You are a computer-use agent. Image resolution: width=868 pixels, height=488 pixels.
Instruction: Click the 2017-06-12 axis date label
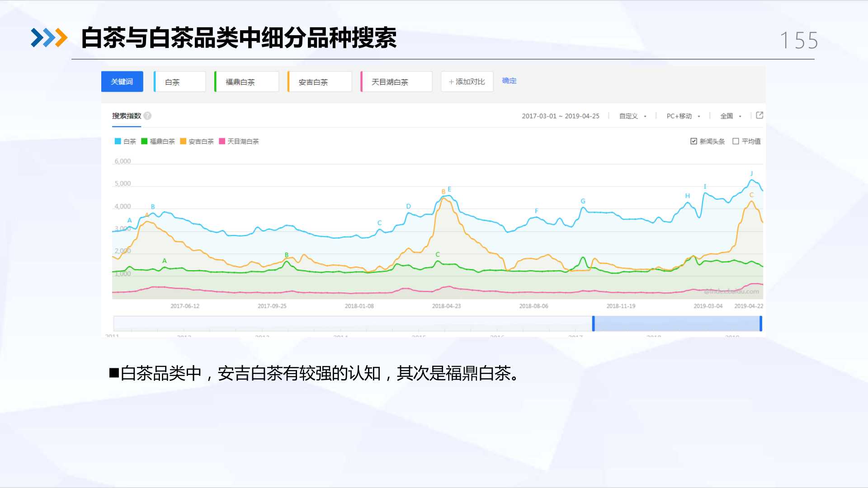tap(185, 306)
